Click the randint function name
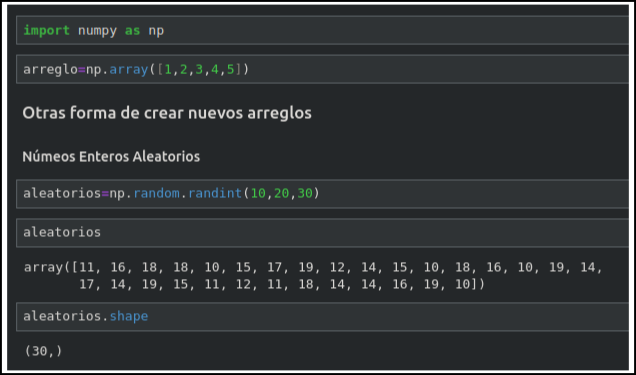This screenshot has height=375, width=636. pos(215,193)
